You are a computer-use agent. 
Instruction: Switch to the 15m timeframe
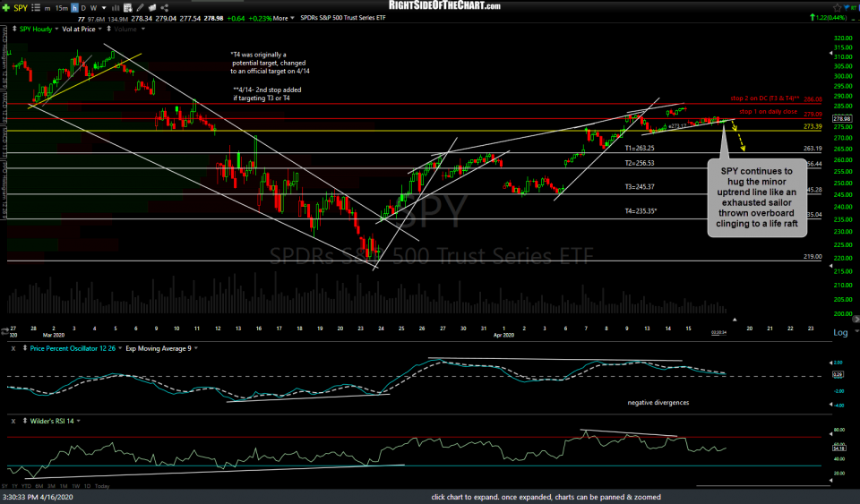point(63,6)
